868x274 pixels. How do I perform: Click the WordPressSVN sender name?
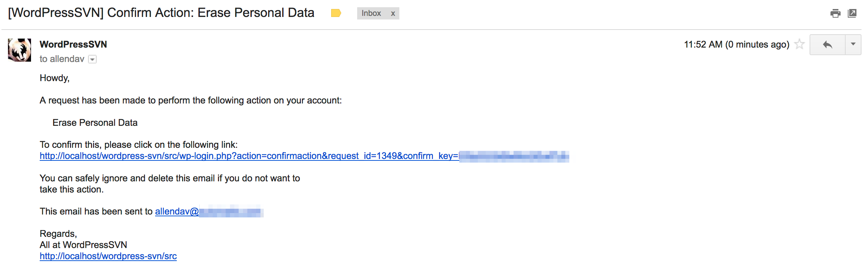[73, 44]
